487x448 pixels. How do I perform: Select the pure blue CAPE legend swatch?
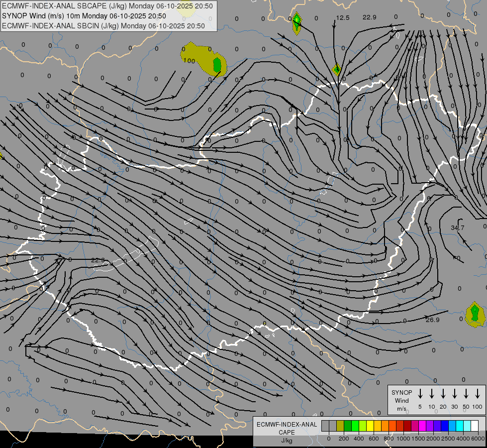[445, 426]
